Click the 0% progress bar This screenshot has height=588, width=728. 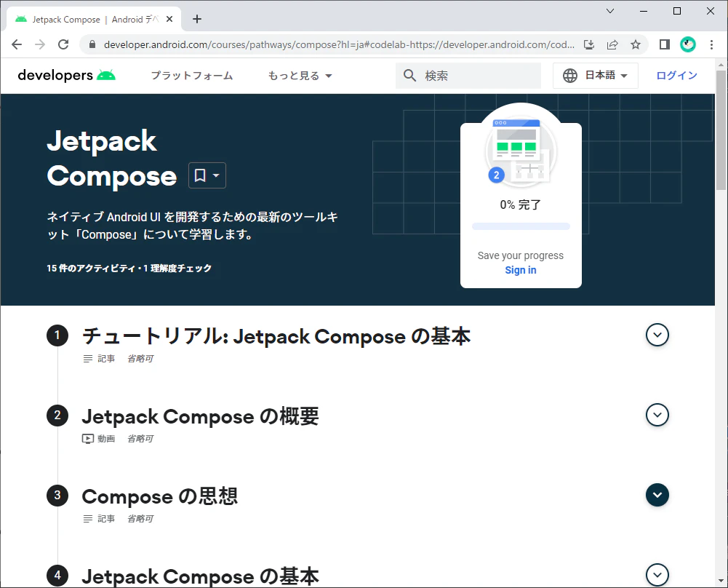click(x=521, y=226)
